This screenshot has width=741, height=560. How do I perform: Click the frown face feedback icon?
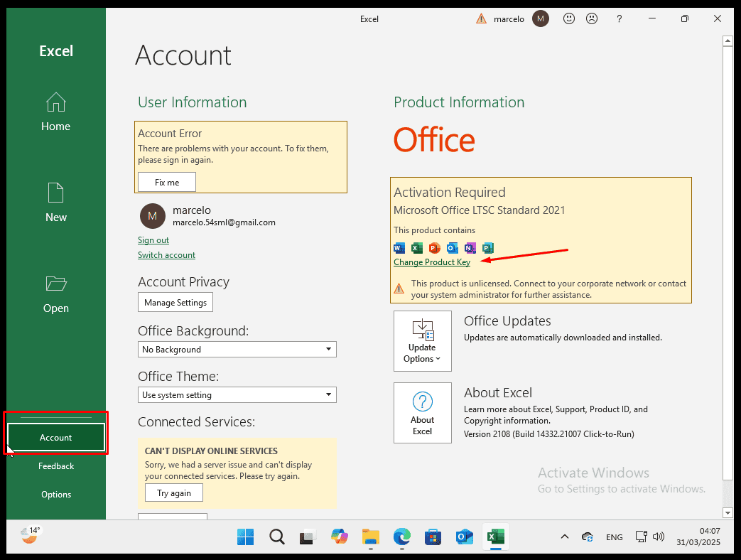pyautogui.click(x=592, y=19)
